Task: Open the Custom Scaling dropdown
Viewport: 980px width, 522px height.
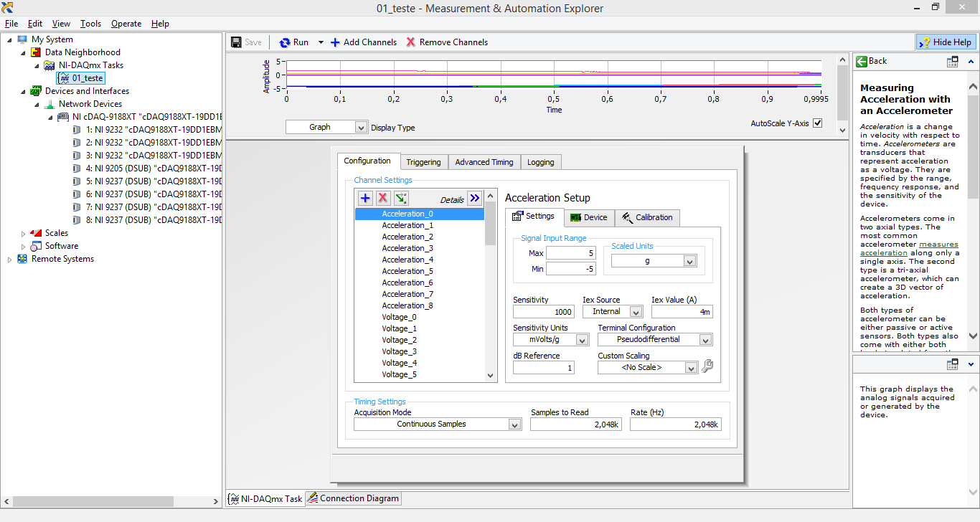Action: 691,367
